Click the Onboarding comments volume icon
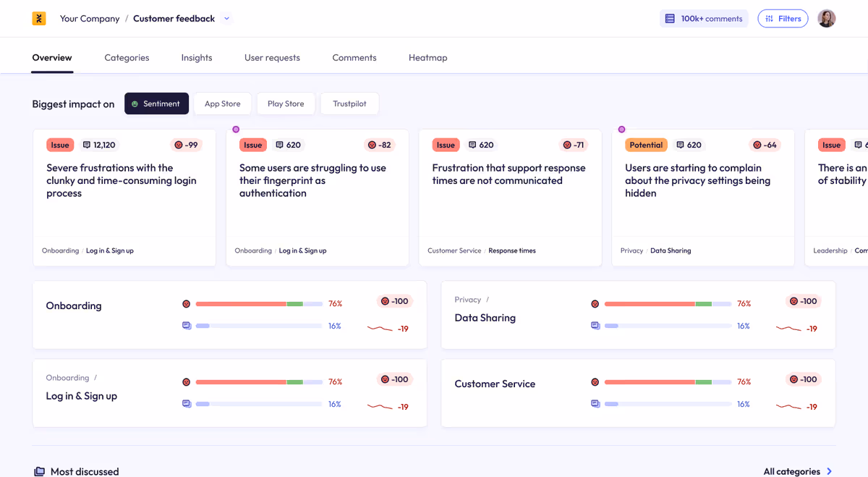Image resolution: width=868 pixels, height=477 pixels. 187,326
